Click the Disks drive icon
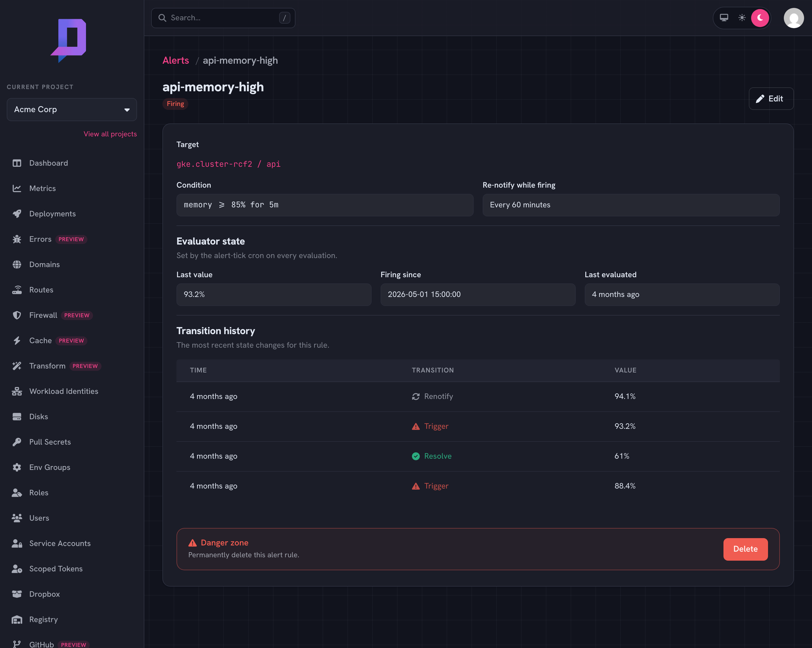Image resolution: width=812 pixels, height=648 pixels. tap(17, 417)
